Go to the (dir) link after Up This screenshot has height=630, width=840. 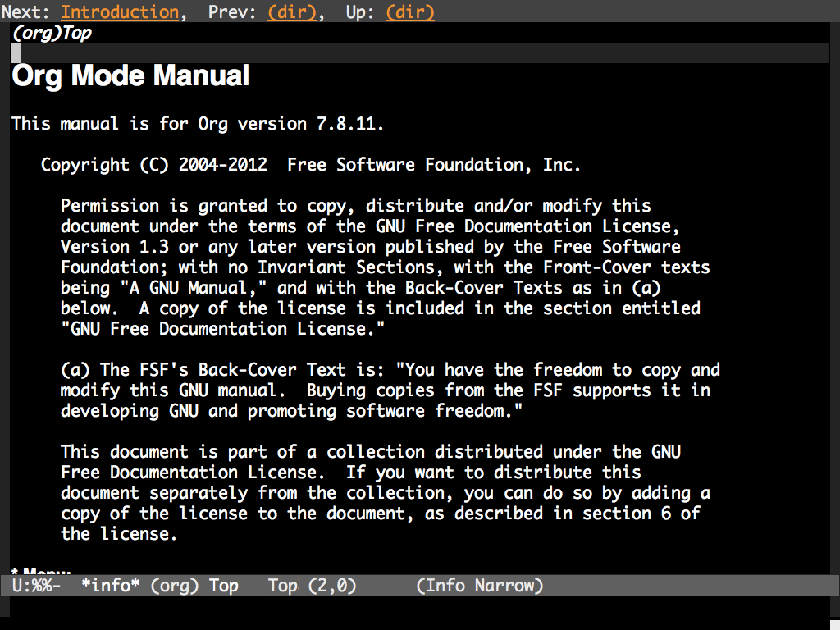[x=409, y=12]
